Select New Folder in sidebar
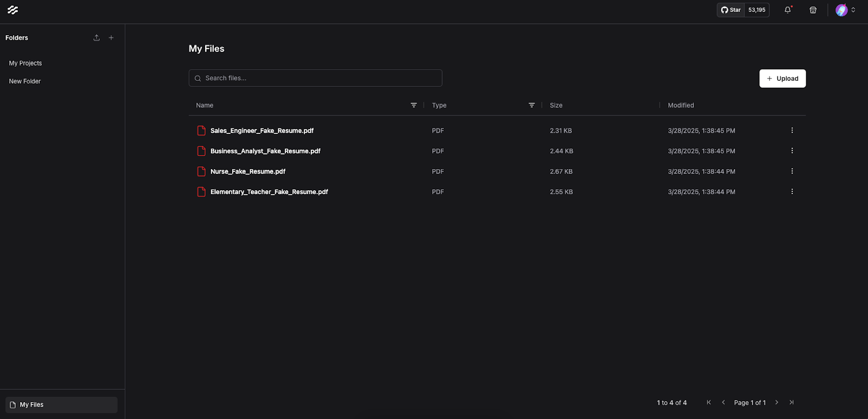 coord(25,81)
